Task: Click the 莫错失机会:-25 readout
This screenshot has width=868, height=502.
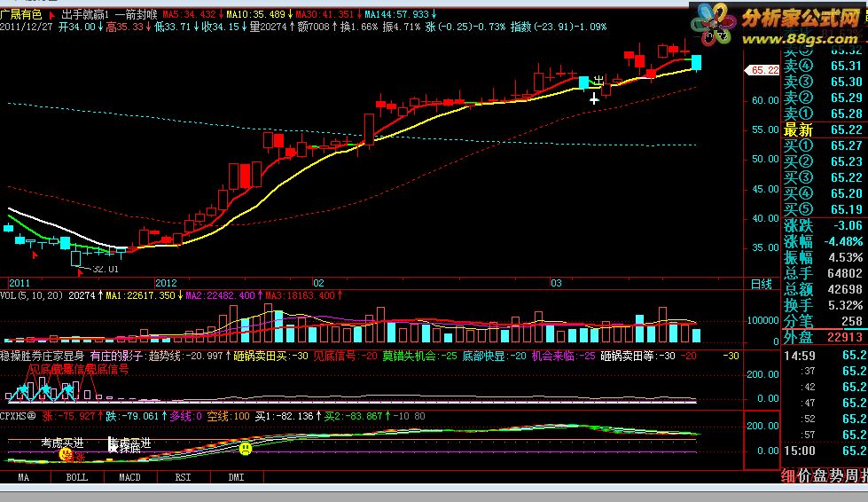Action: (419, 356)
